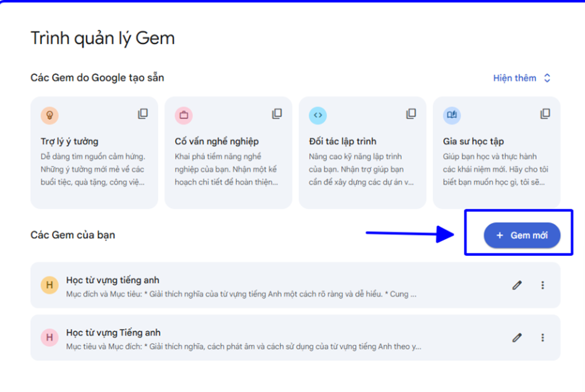585x392 pixels.
Task: Click the lightbulb icon on Trợ lý ý tưởng card
Action: pyautogui.click(x=50, y=115)
